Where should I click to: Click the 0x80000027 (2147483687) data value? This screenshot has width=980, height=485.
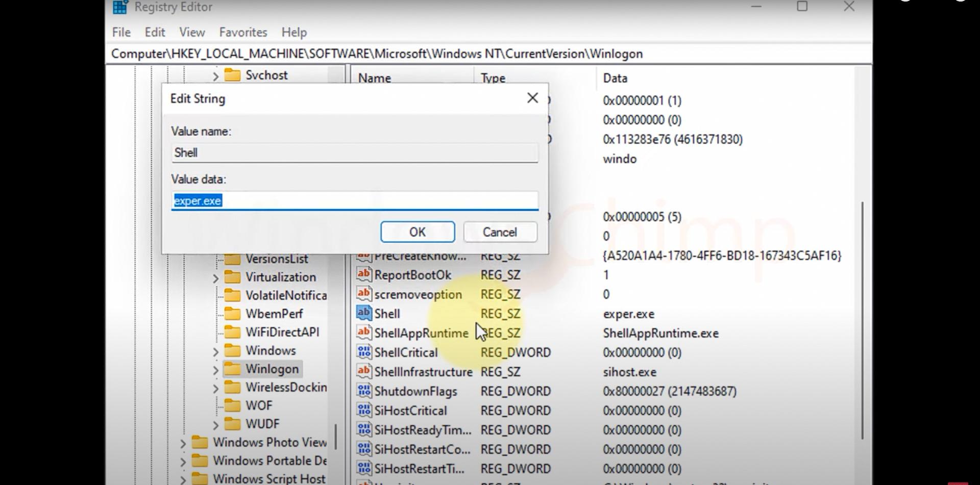[669, 391]
